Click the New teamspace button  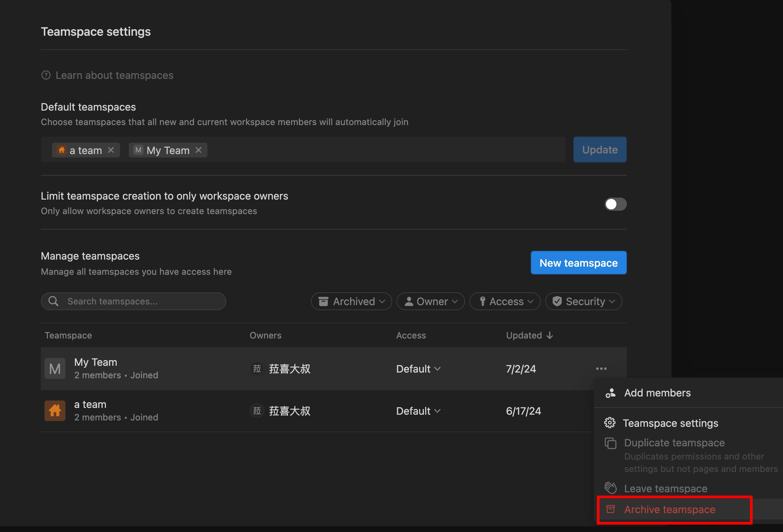(578, 263)
